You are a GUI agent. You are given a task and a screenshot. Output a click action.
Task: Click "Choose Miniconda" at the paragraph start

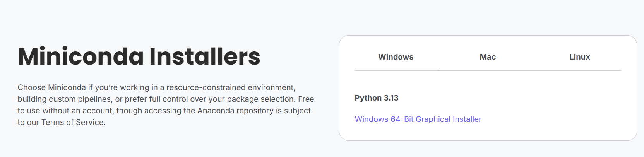point(51,87)
